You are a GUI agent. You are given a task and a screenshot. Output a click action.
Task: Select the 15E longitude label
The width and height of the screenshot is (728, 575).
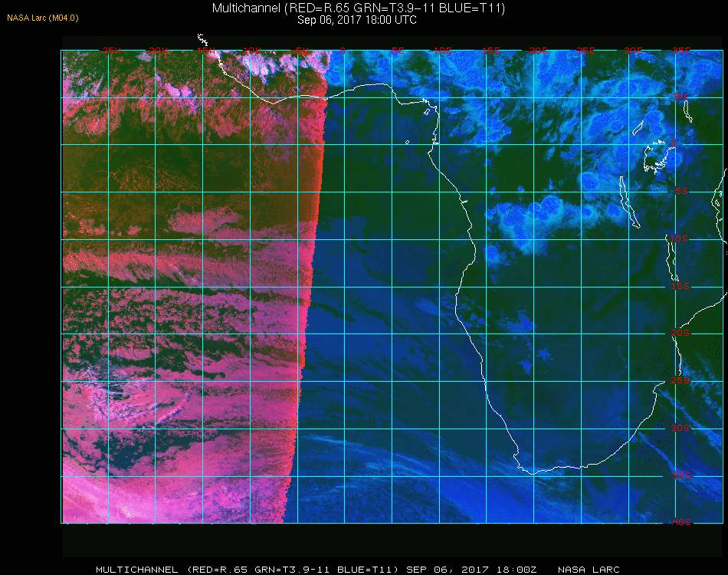tap(490, 50)
